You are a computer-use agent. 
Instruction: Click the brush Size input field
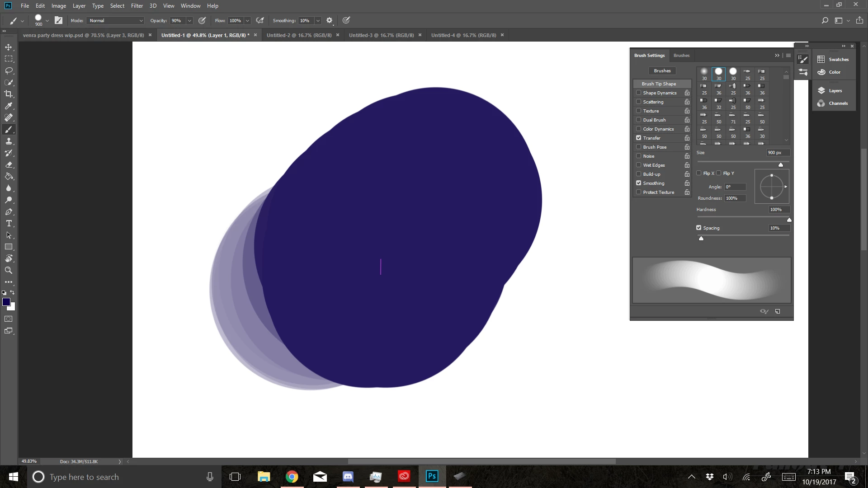tap(777, 153)
